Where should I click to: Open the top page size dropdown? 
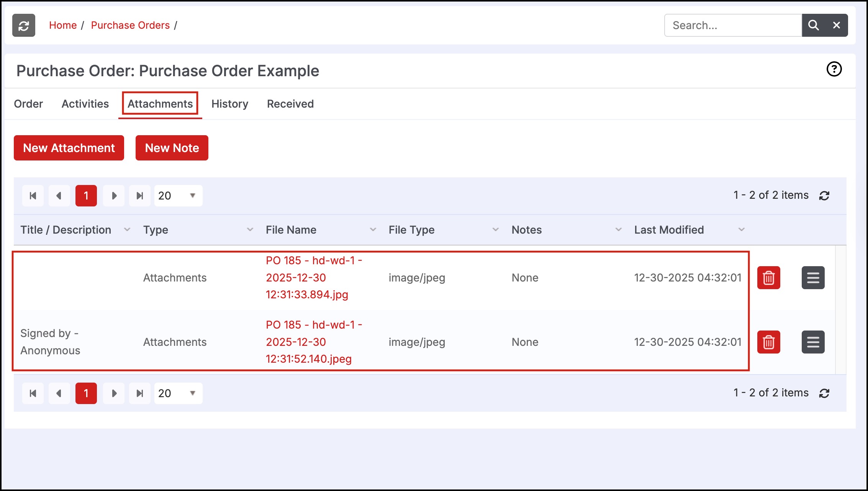[178, 196]
